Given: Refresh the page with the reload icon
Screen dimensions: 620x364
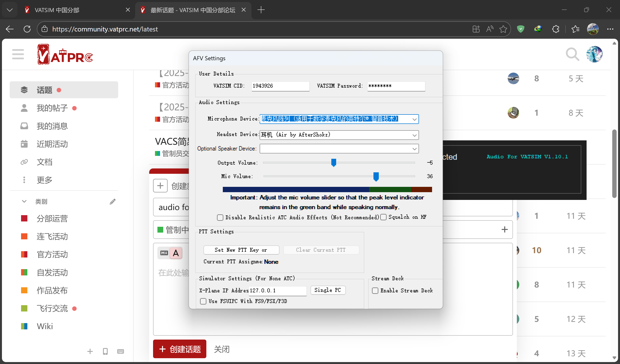Looking at the screenshot, I should tap(27, 29).
